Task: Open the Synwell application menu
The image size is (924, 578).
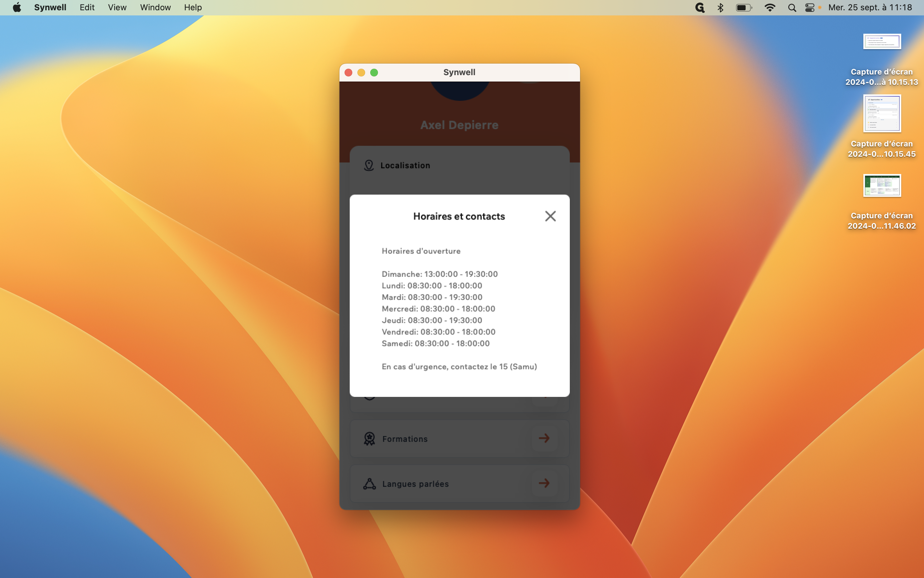Action: (x=50, y=7)
